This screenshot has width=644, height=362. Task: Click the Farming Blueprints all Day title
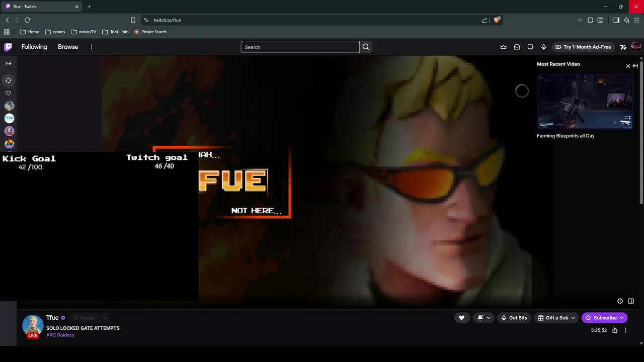pos(566,136)
